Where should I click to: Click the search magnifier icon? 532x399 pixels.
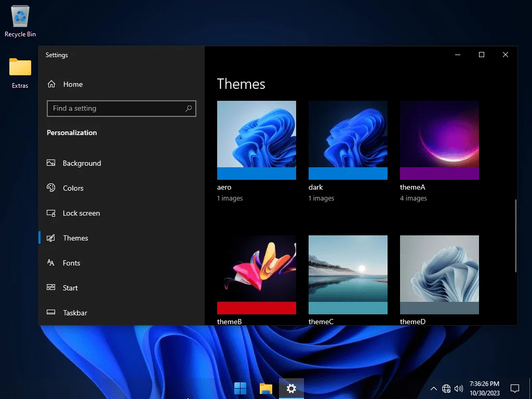tap(189, 108)
